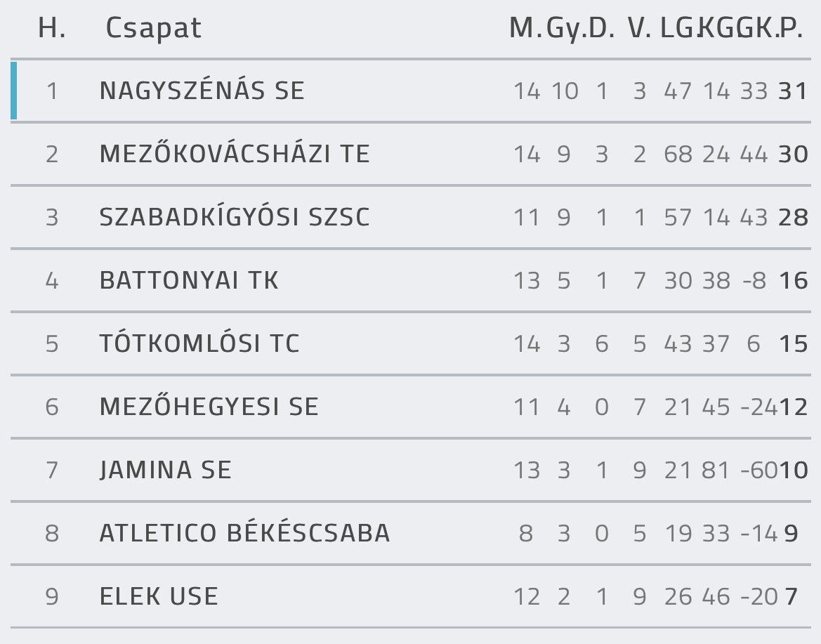Click Nagyszénás SE's 31 points value
Screen dimensions: 821x644
pos(793,91)
